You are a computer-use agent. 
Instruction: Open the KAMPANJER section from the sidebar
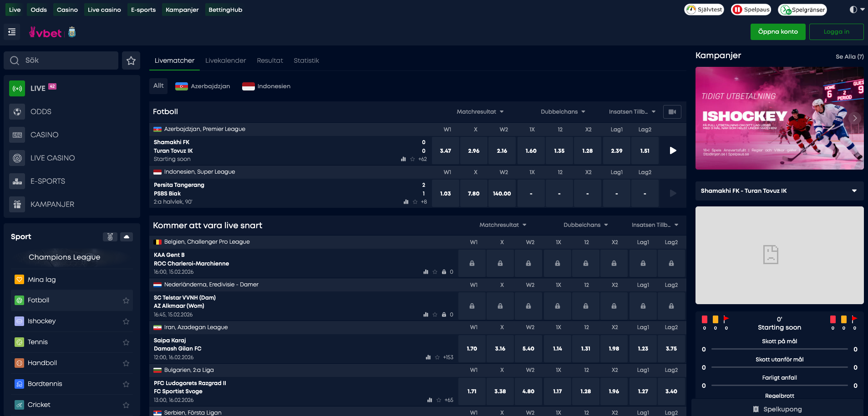(52, 204)
